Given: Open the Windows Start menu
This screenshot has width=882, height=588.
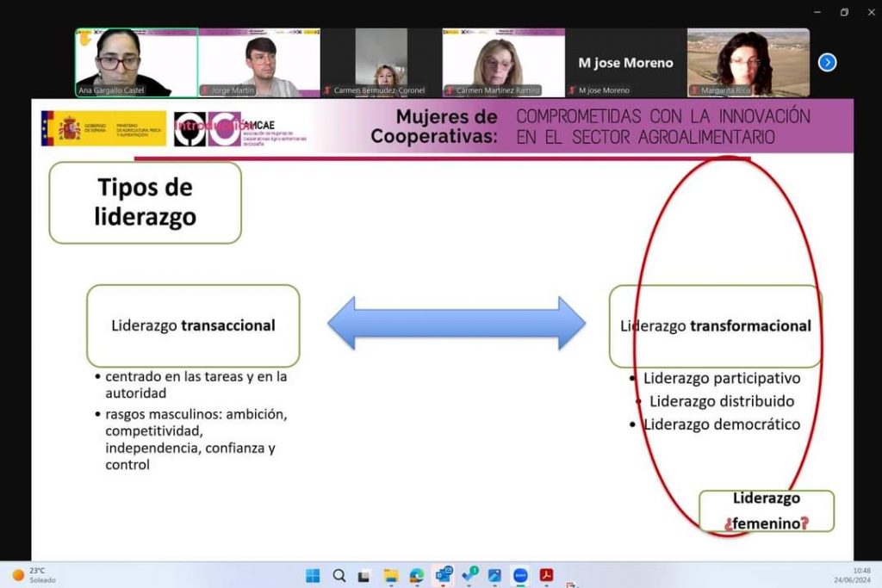Looking at the screenshot, I should point(313,575).
